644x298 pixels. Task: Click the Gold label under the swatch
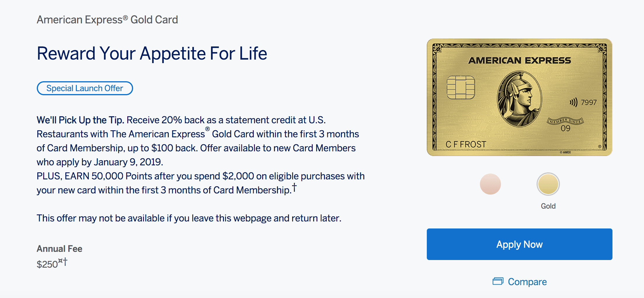click(x=548, y=206)
